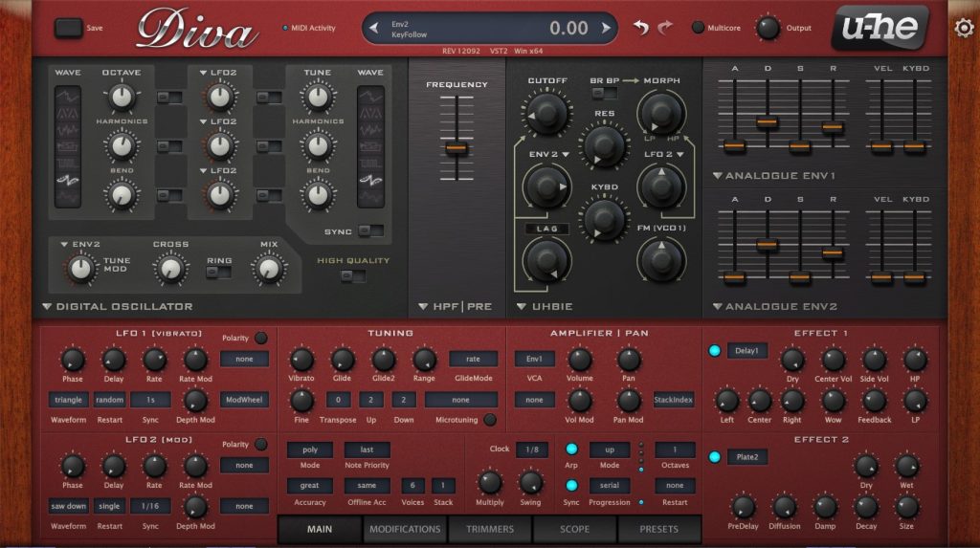Switch to the Modifications tab
This screenshot has width=980, height=548.
[405, 529]
